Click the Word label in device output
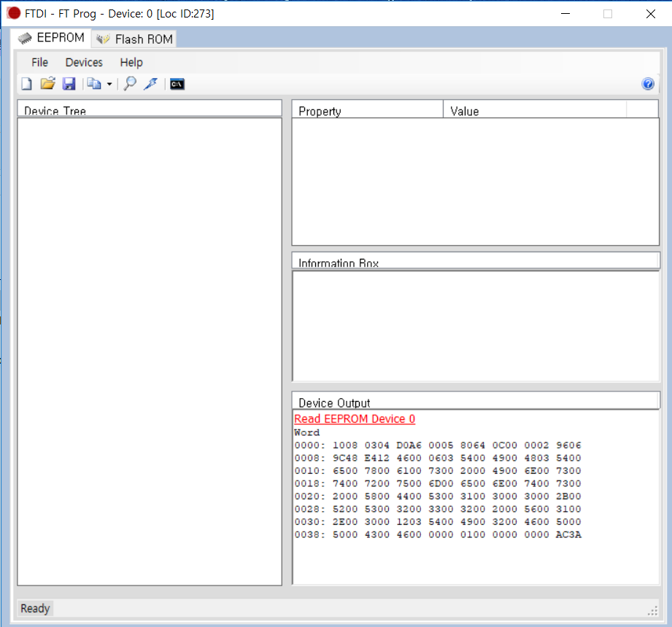The height and width of the screenshot is (627, 672). (x=307, y=432)
